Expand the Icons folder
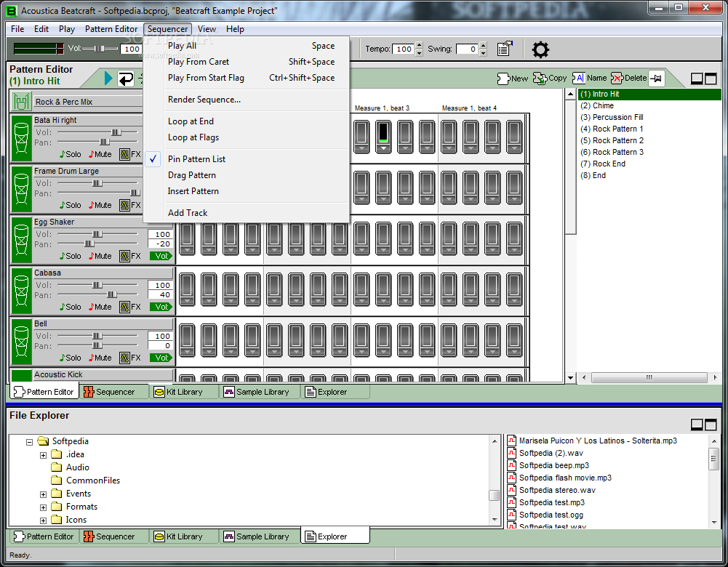Image resolution: width=728 pixels, height=567 pixels. [43, 520]
